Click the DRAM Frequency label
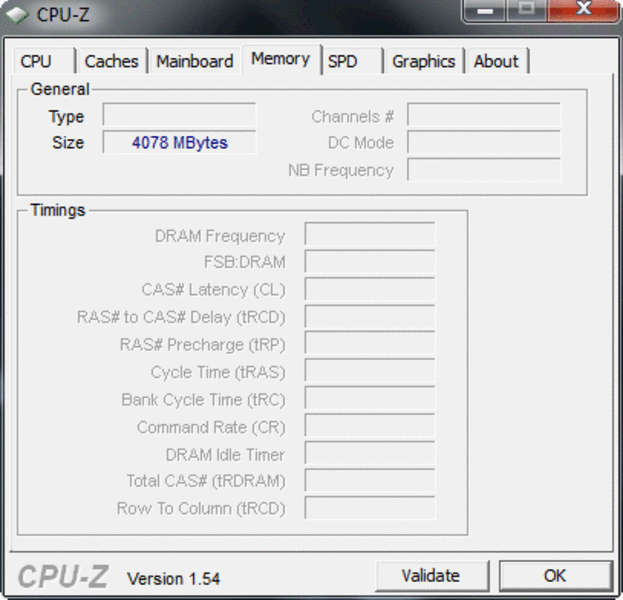This screenshot has width=623, height=600. [220, 236]
